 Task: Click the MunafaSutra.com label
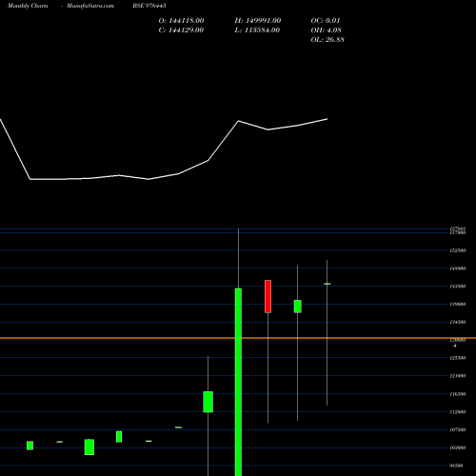90,6
